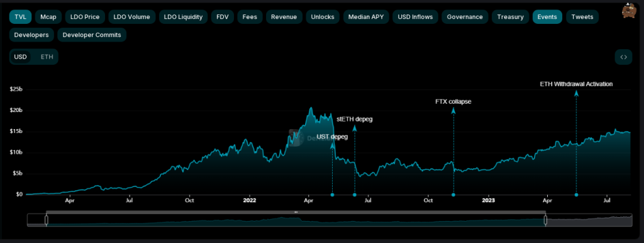Click the "FTX collapse" event label

click(453, 101)
